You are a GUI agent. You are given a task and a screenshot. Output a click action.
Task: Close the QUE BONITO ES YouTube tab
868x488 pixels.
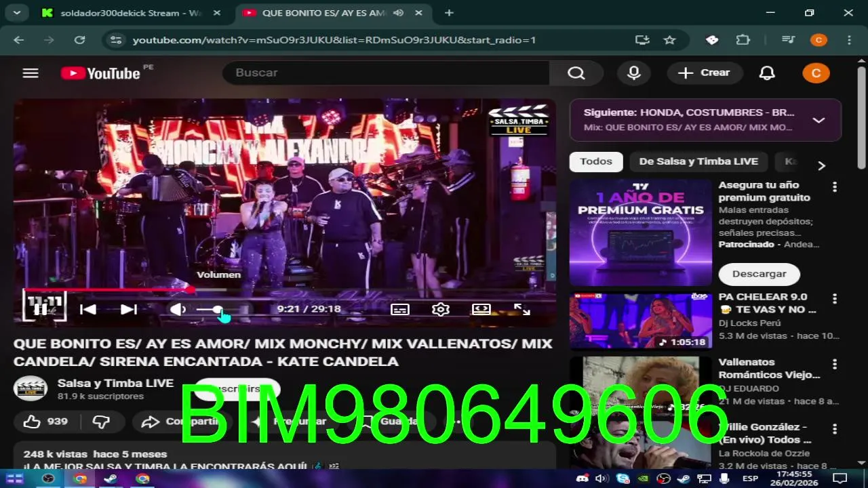click(418, 13)
